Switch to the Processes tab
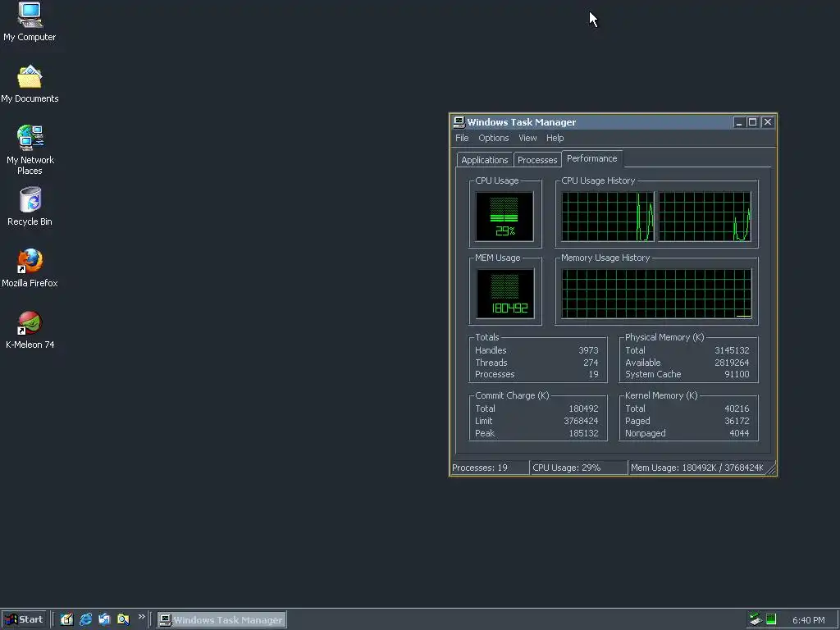The height and width of the screenshot is (630, 840). tap(537, 160)
